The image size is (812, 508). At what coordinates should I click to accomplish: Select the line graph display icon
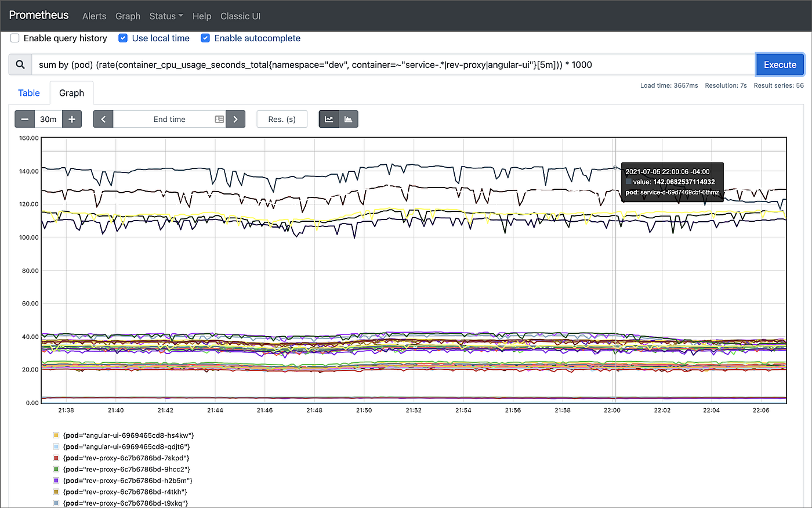[x=329, y=118]
